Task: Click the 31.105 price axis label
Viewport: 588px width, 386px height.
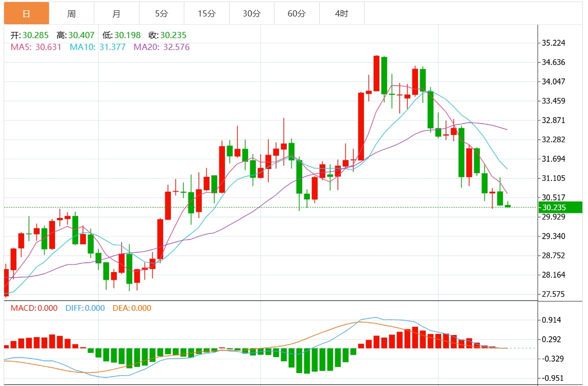Action: 554,178
